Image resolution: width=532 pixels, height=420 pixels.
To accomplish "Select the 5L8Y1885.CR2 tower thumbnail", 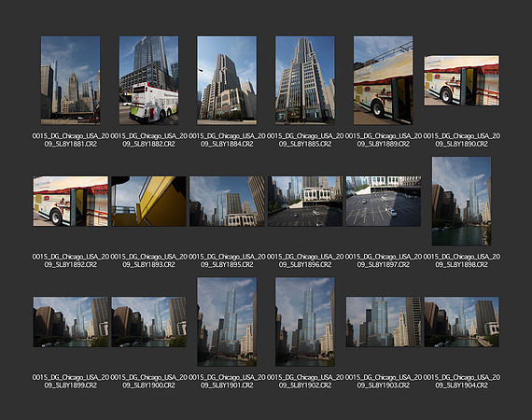I will point(305,80).
